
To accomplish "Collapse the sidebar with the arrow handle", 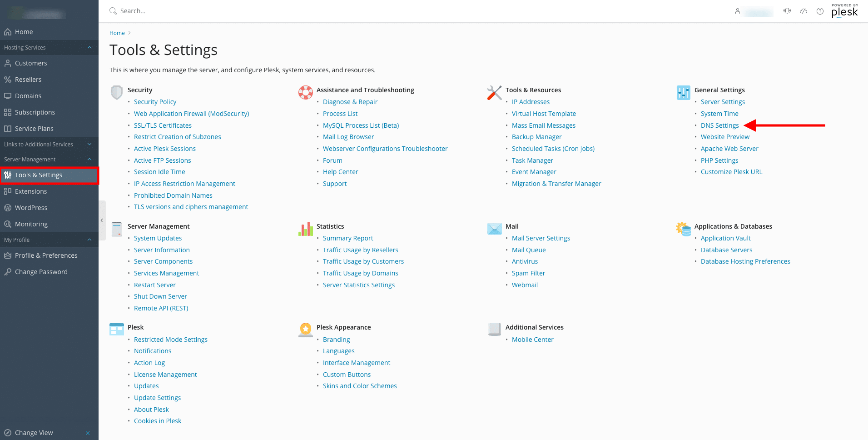I will [102, 220].
